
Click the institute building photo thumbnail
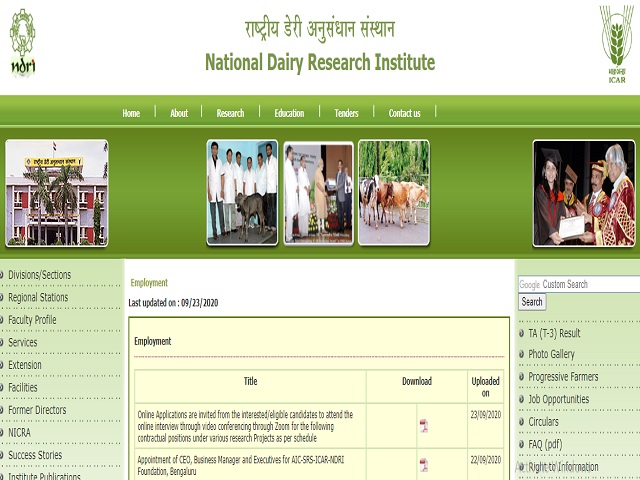(57, 193)
